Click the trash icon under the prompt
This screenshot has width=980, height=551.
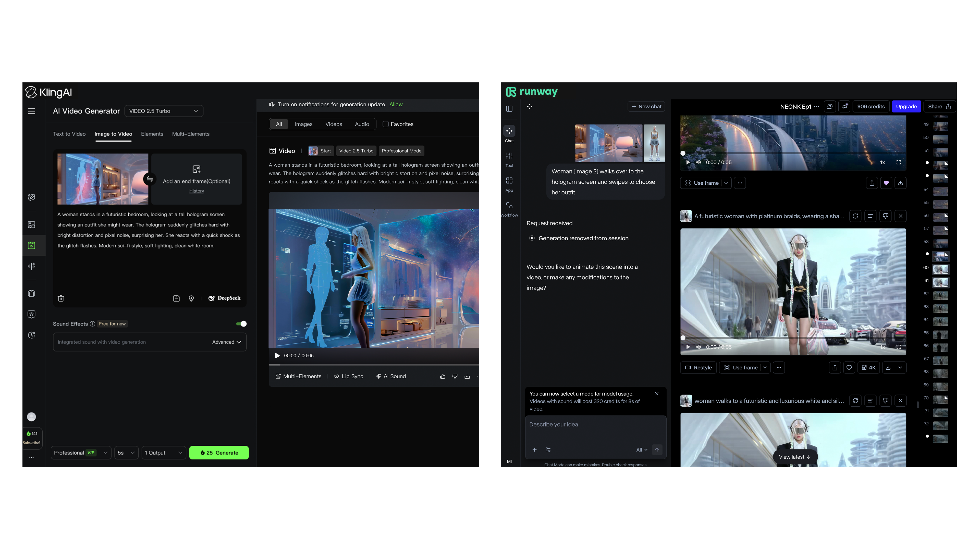(x=61, y=298)
